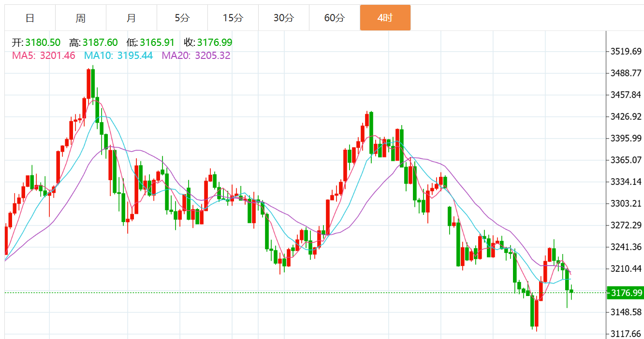
Task: Click the 3303.21 price axis label
Action: [x=626, y=203]
